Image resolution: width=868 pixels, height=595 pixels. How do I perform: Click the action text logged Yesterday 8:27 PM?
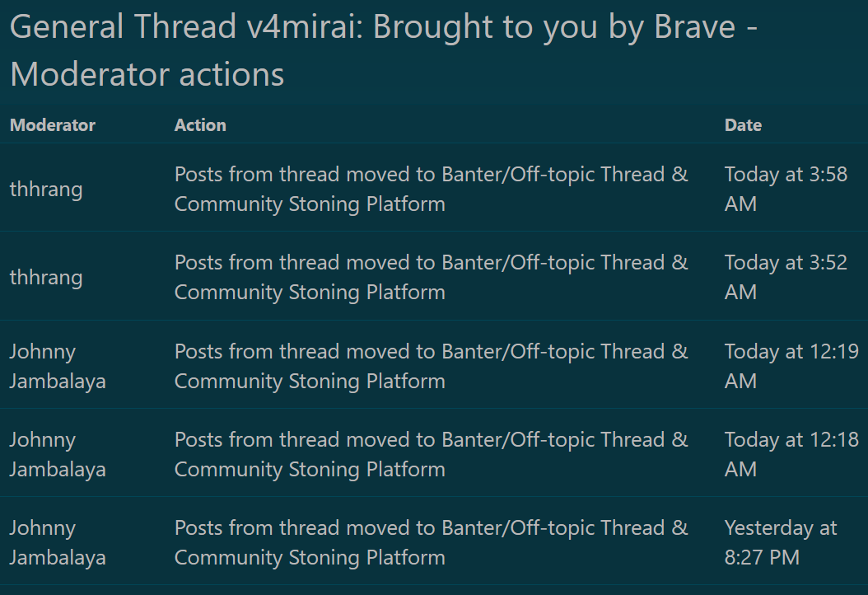pyautogui.click(x=432, y=542)
